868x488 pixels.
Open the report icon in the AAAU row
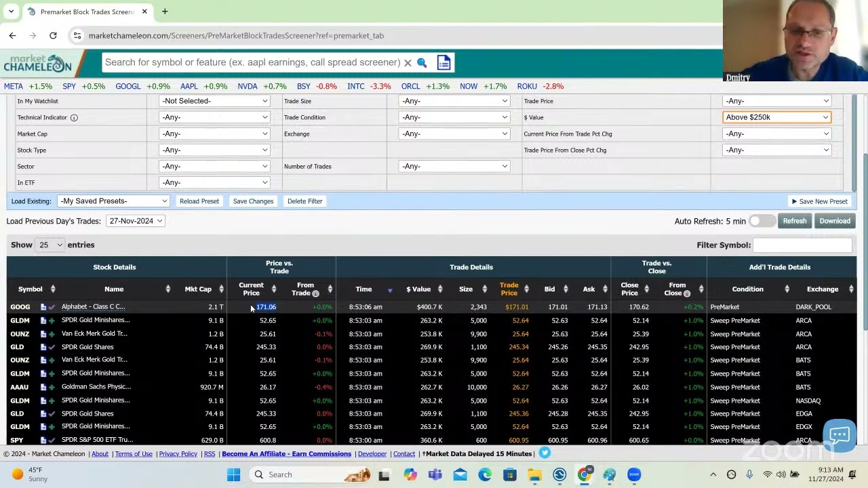tap(43, 387)
